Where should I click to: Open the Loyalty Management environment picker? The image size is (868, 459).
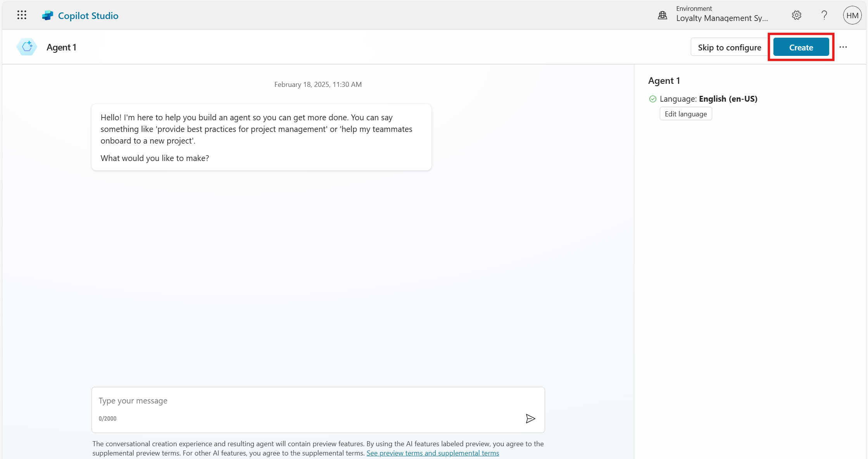(721, 18)
